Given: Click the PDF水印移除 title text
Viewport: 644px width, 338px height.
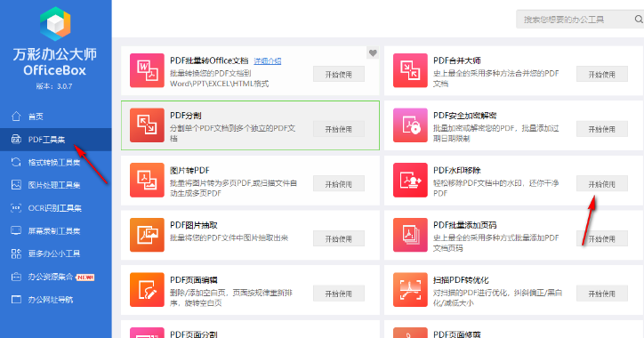Looking at the screenshot, I should [x=457, y=170].
